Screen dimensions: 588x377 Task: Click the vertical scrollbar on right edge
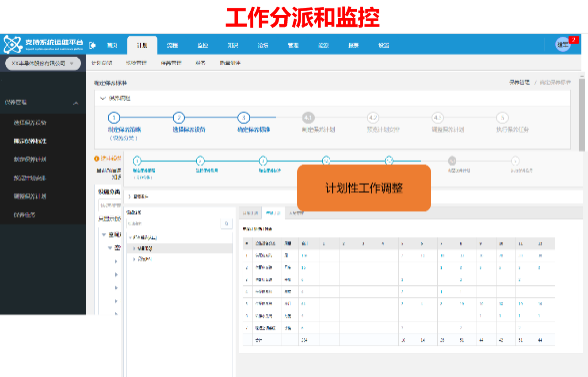click(582, 114)
